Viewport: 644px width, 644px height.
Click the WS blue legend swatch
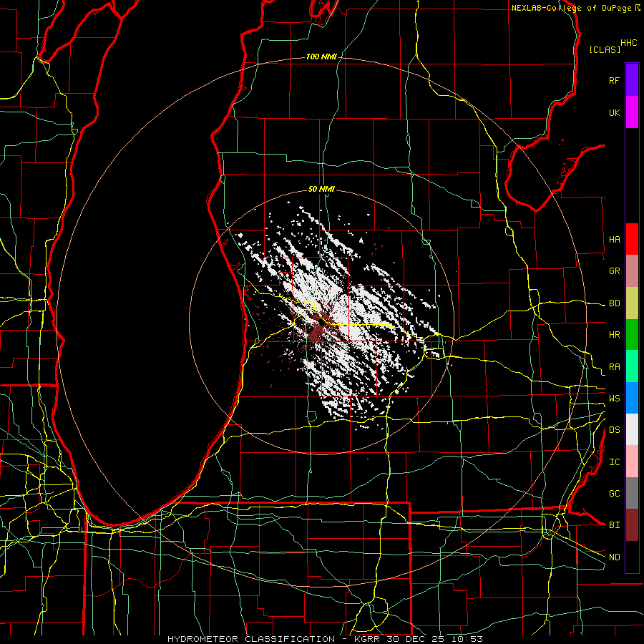point(632,398)
